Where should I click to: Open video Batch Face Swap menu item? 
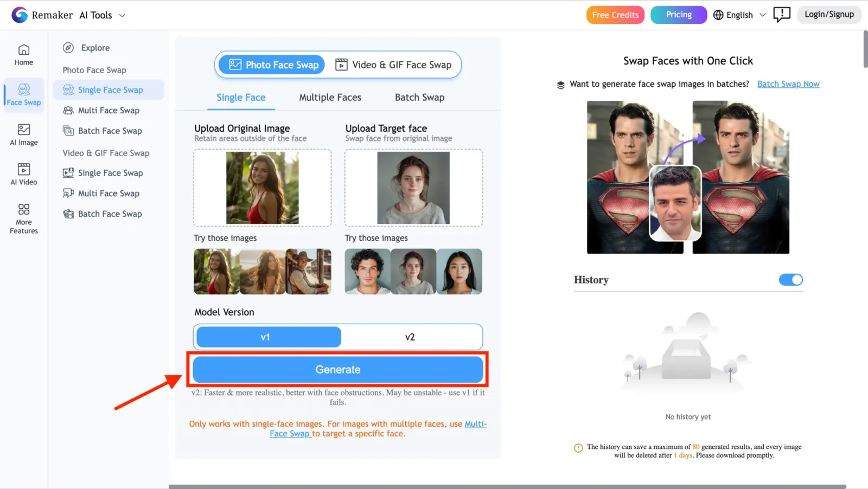coord(109,214)
